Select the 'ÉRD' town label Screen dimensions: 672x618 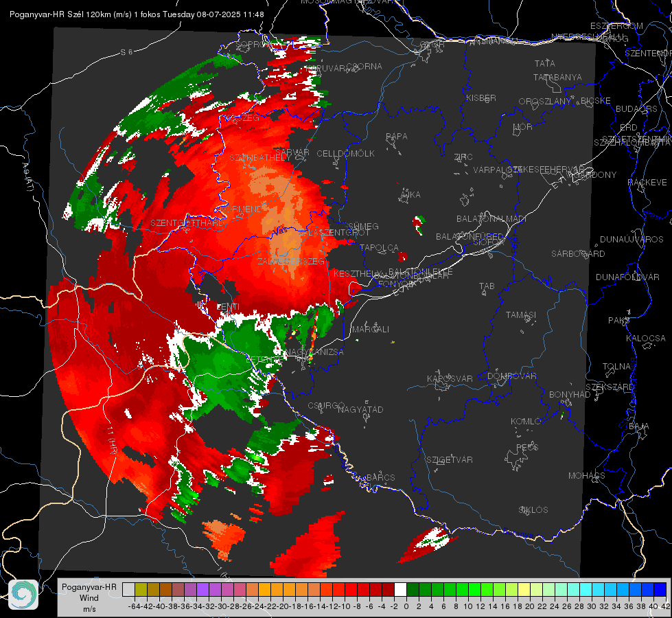(628, 128)
